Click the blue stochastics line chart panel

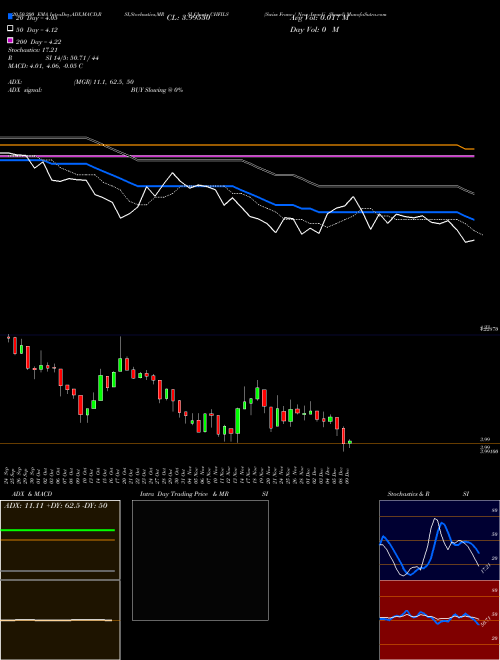tap(439, 540)
